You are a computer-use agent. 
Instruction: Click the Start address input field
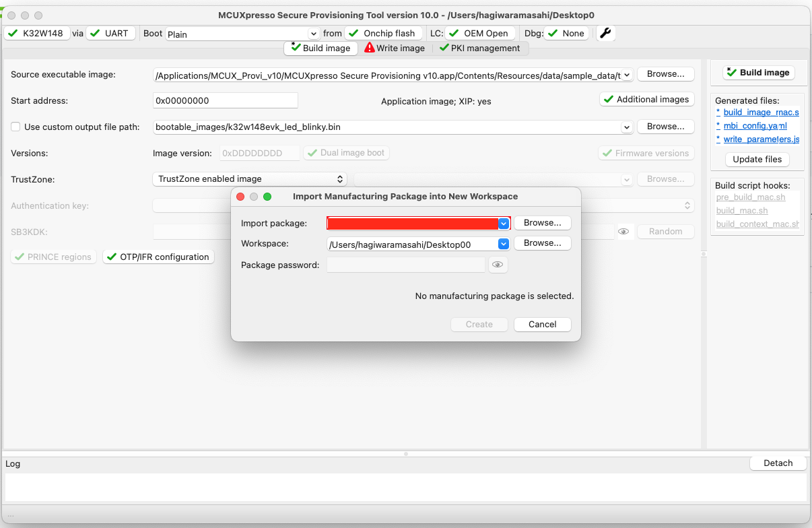pos(225,100)
